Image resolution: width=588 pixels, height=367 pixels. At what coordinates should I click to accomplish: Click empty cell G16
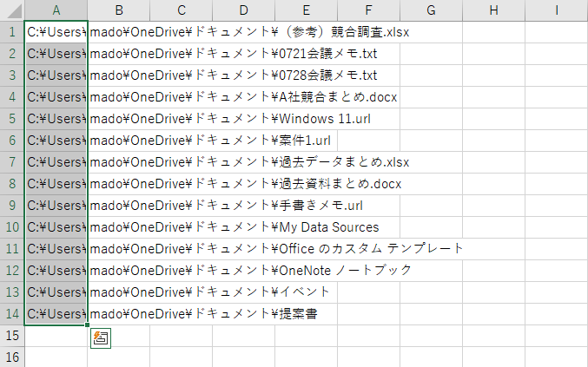coord(432,357)
